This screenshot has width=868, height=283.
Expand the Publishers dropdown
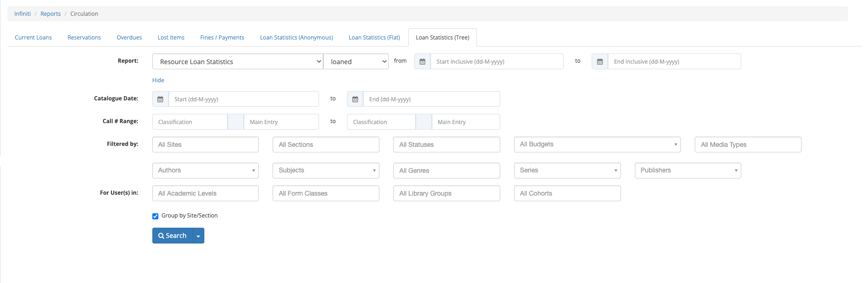click(x=688, y=171)
